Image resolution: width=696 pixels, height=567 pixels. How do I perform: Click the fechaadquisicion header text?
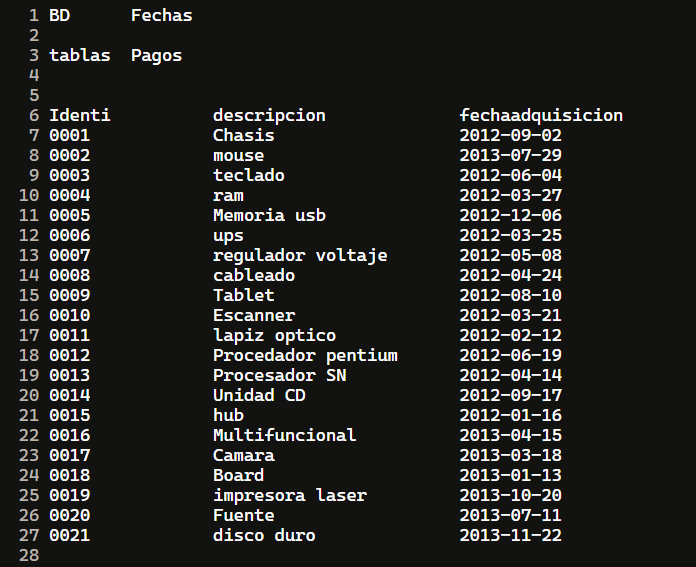click(x=541, y=115)
